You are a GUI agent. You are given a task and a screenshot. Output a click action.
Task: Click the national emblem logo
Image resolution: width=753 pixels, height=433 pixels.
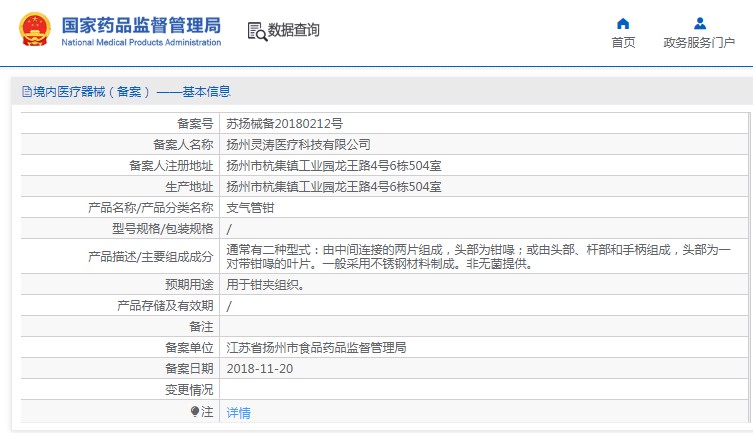pyautogui.click(x=35, y=29)
